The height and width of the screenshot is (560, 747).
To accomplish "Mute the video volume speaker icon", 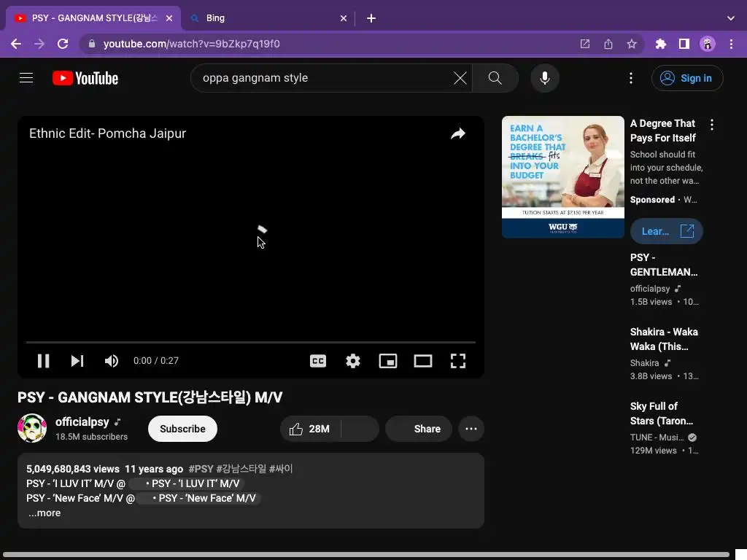I will pos(112,361).
